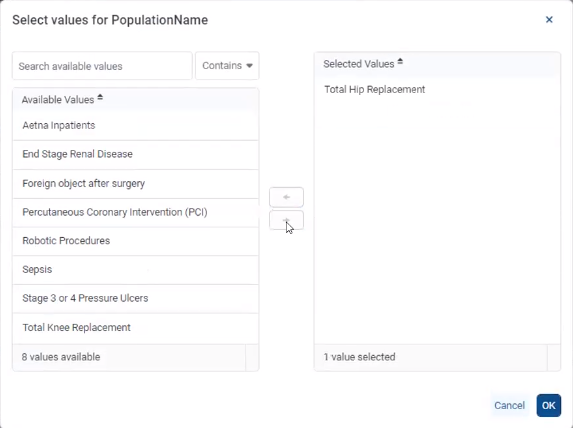Click the right arrow move button
The width and height of the screenshot is (573, 428).
coord(286,220)
